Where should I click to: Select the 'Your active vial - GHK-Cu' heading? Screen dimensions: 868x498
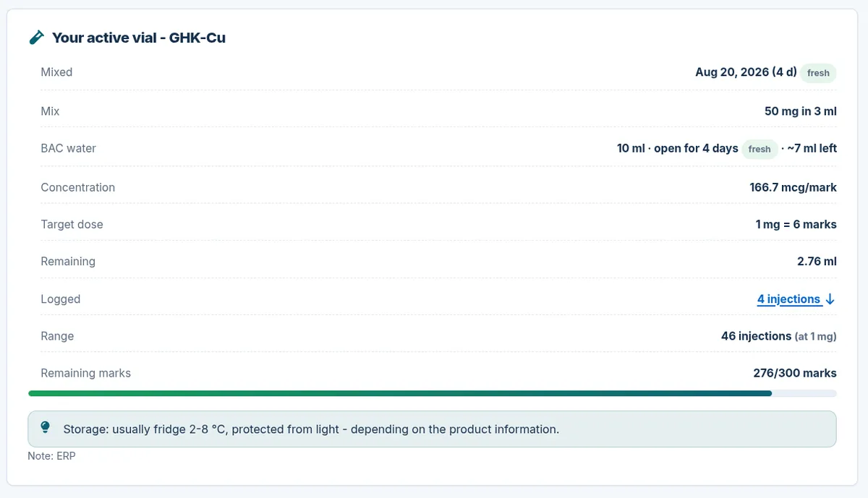point(139,38)
